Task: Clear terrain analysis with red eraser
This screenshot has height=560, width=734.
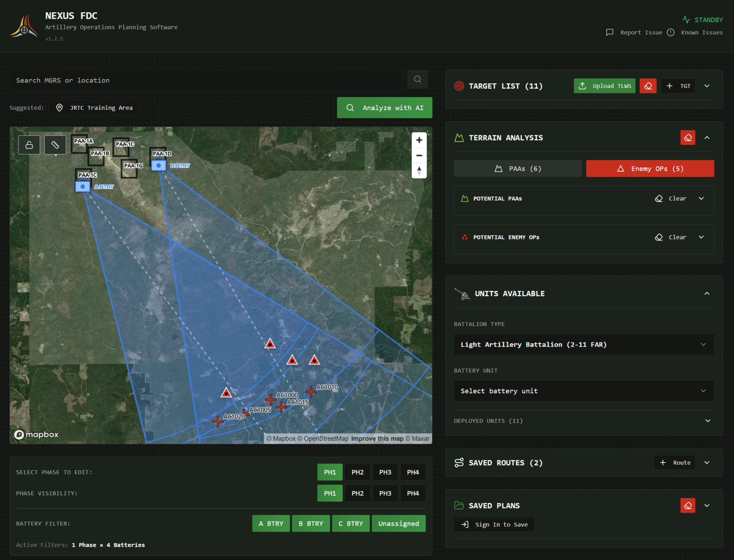Action: point(687,138)
